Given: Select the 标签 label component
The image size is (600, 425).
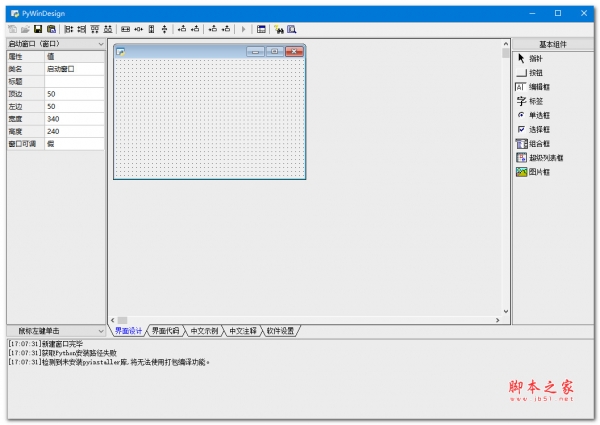Looking at the screenshot, I should click(x=530, y=101).
